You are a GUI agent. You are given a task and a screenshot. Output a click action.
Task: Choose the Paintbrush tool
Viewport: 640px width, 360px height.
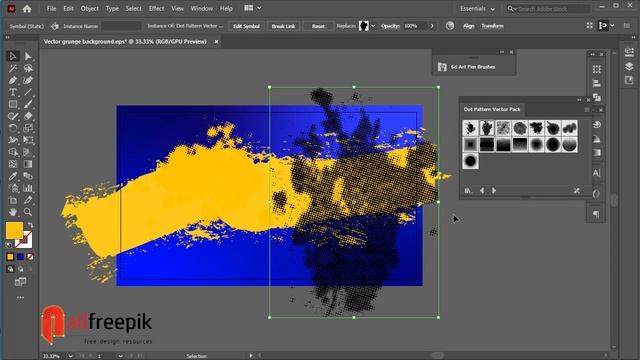(28, 104)
